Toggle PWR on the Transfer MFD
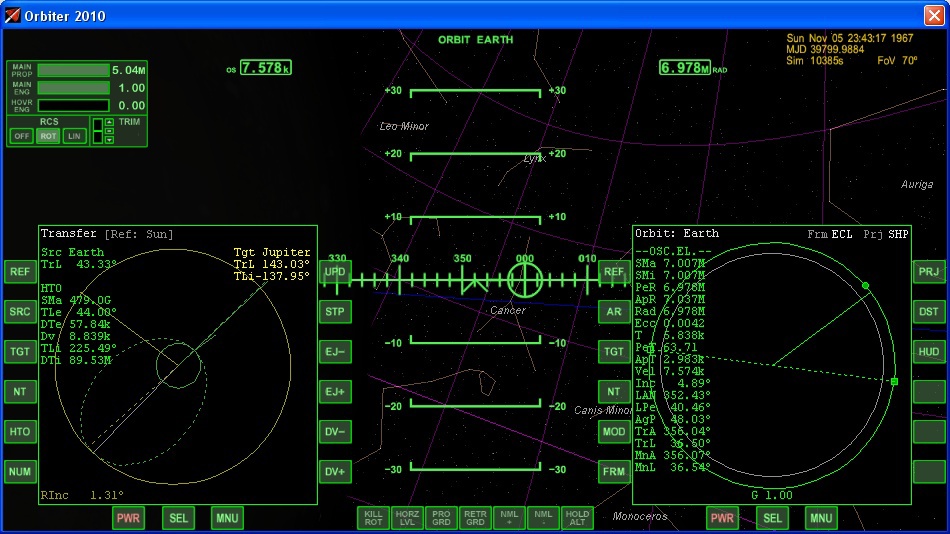 point(128,518)
